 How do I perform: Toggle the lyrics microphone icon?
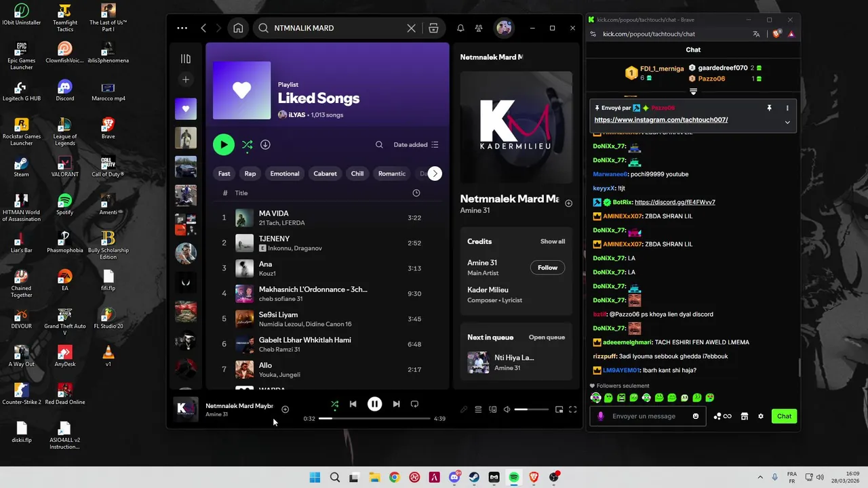coord(464,409)
